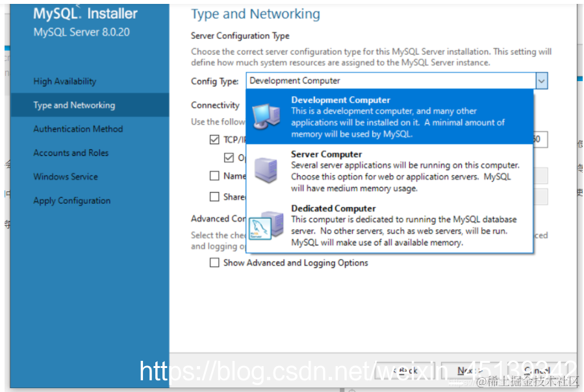The width and height of the screenshot is (584, 392).
Task: Click the Server Configuration Type label
Action: [x=240, y=36]
